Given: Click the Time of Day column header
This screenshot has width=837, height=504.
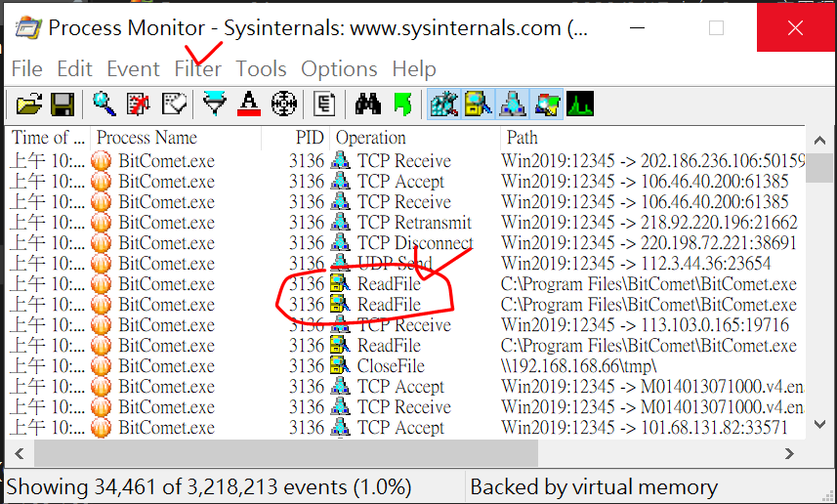Looking at the screenshot, I should 48,138.
